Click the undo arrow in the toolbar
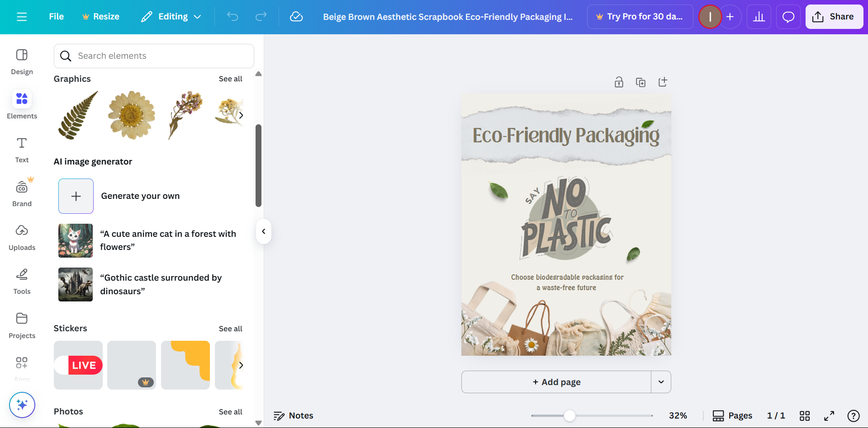The width and height of the screenshot is (868, 428). pyautogui.click(x=232, y=17)
